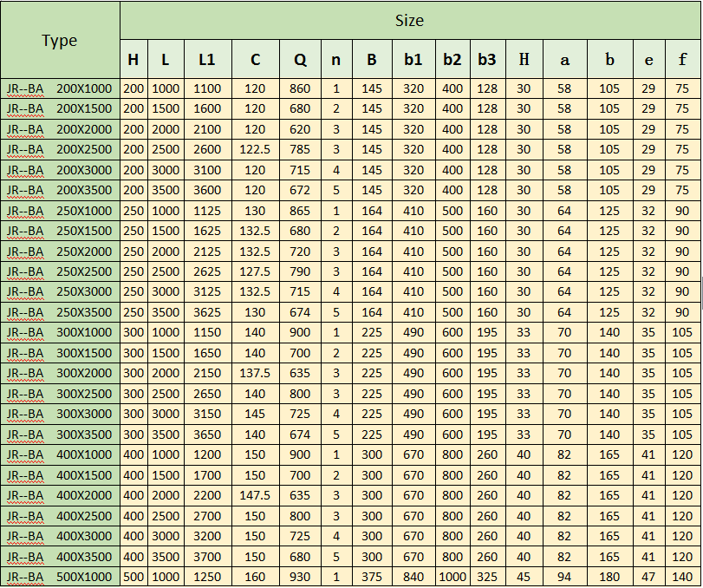Select type cell JR--BA 250X1000
Screen dimensions: 703x588
[x=60, y=211]
